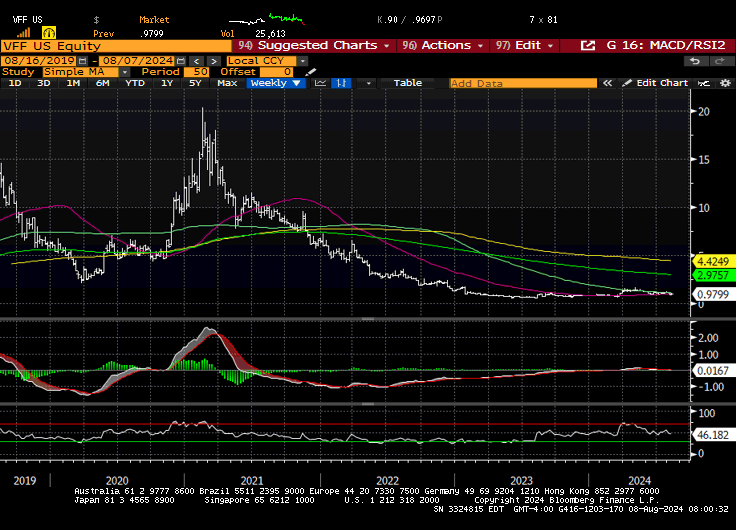Viewport: 736px width, 530px height.
Task: Redo the chart change
Action: click(x=720, y=61)
